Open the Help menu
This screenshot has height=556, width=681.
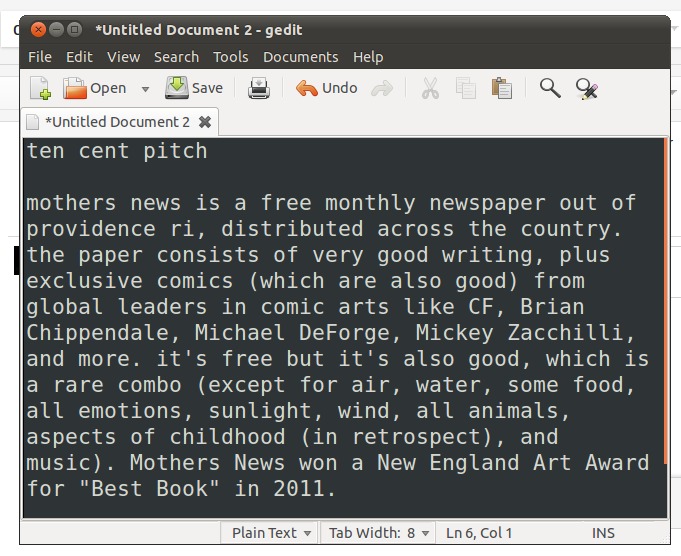point(368,57)
